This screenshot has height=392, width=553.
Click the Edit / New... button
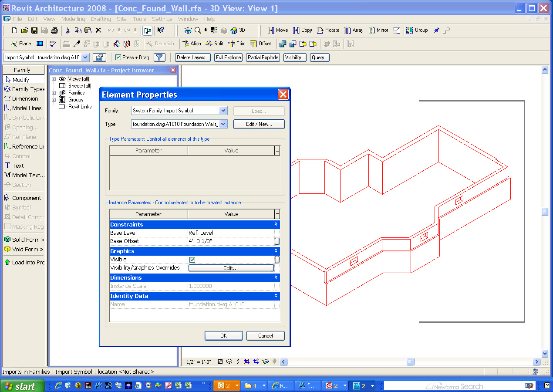(x=259, y=124)
